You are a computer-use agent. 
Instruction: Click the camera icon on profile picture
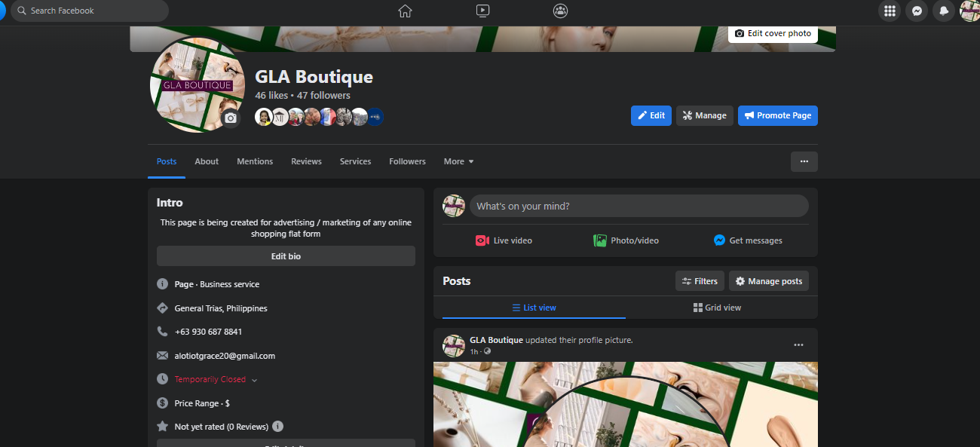coord(231,118)
